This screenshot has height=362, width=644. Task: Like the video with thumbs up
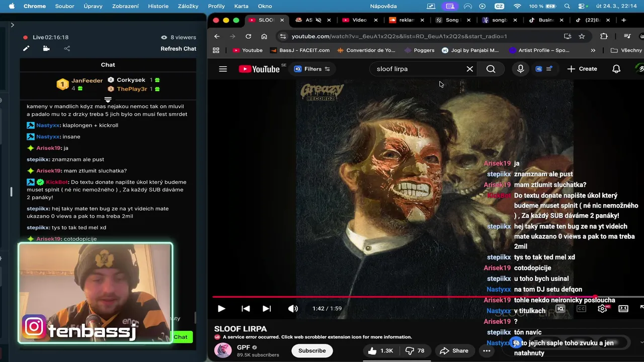coord(380,351)
